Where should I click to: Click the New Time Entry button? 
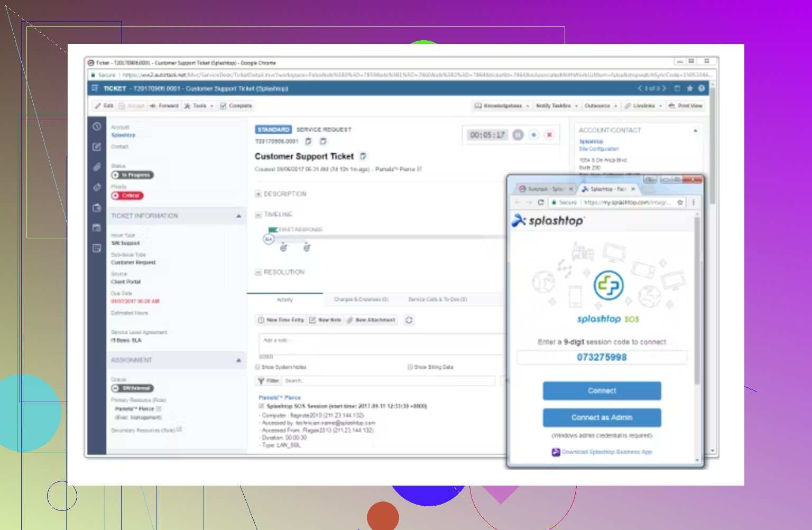pos(281,320)
